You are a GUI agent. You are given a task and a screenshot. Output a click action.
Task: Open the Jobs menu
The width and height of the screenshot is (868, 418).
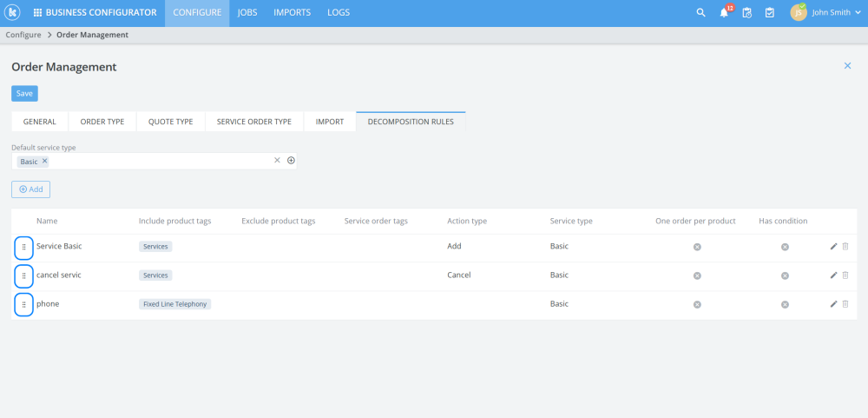pyautogui.click(x=247, y=13)
